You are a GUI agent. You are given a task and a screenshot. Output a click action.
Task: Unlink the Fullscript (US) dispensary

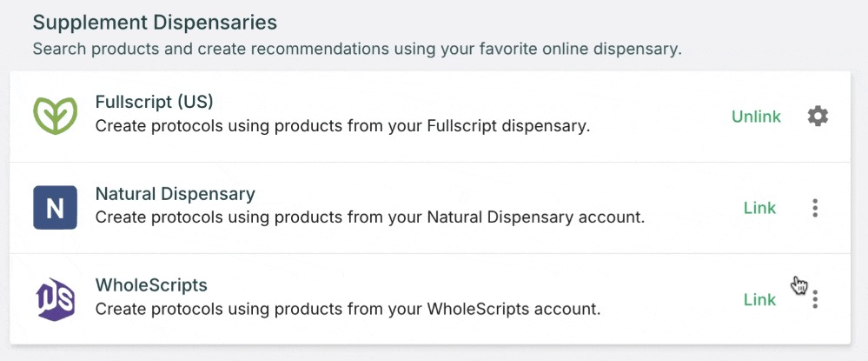click(x=756, y=117)
